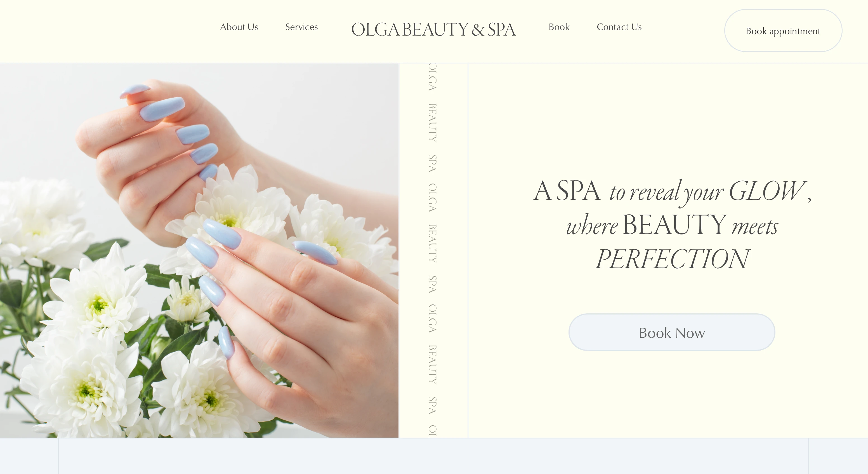Click the vertical OLGA BEAUTY SPA marquee strip
This screenshot has height=474, width=868.
point(433,250)
